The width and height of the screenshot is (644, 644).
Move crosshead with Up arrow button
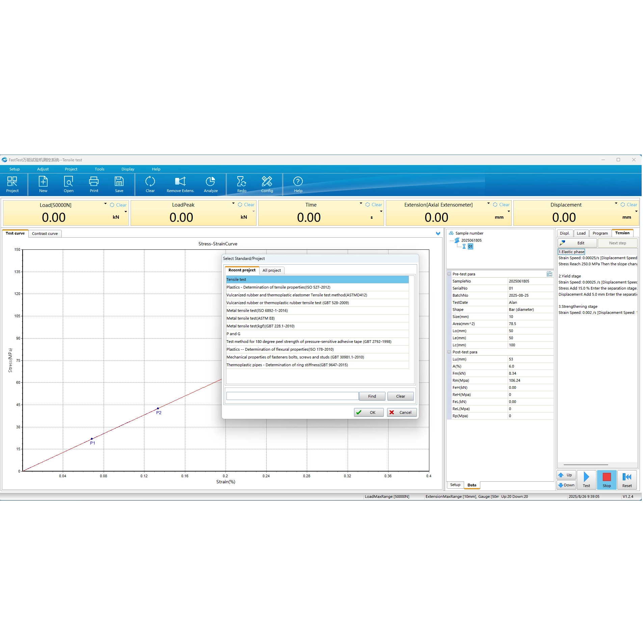[x=566, y=475]
